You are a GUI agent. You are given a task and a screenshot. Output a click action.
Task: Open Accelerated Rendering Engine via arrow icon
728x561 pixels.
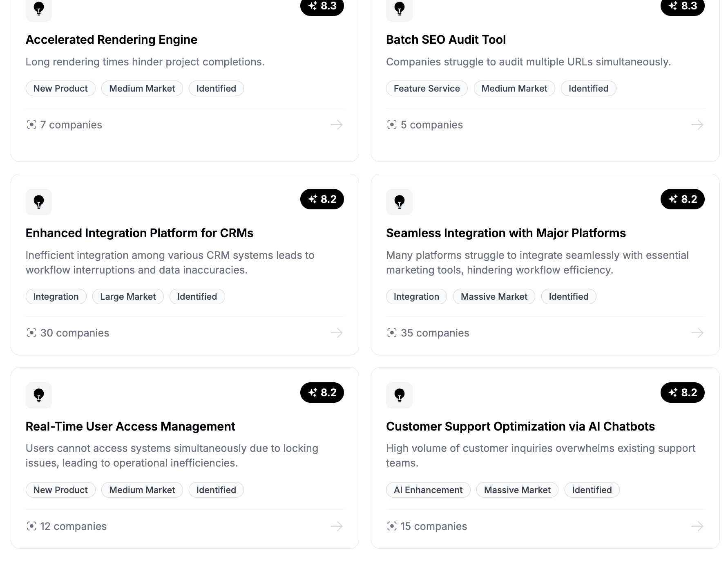coord(337,125)
